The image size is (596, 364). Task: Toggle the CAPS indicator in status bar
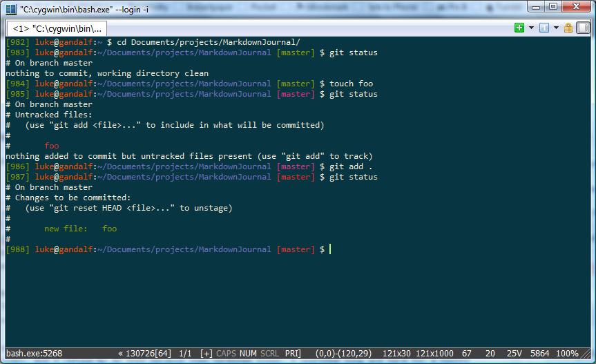pos(226,354)
